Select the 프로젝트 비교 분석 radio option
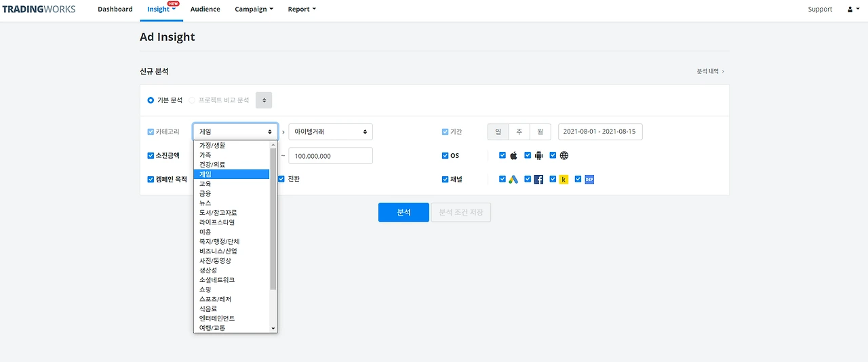This screenshot has height=362, width=868. 192,100
